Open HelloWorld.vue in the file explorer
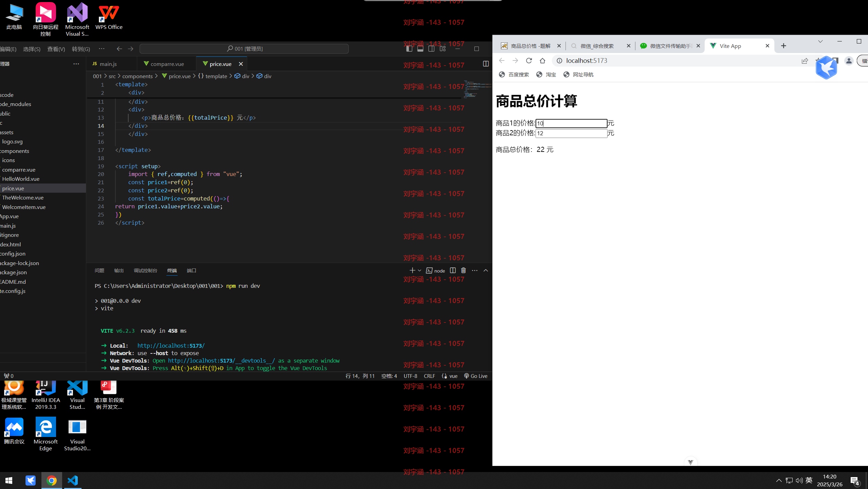 point(43,179)
